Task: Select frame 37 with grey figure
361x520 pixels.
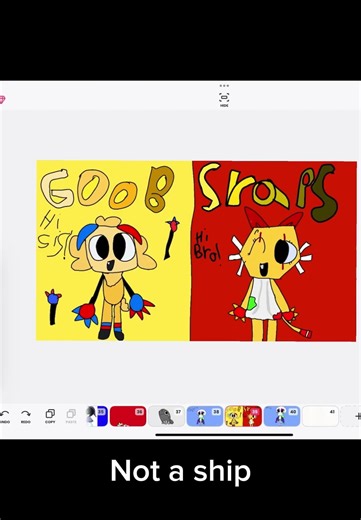Action: coord(166,416)
